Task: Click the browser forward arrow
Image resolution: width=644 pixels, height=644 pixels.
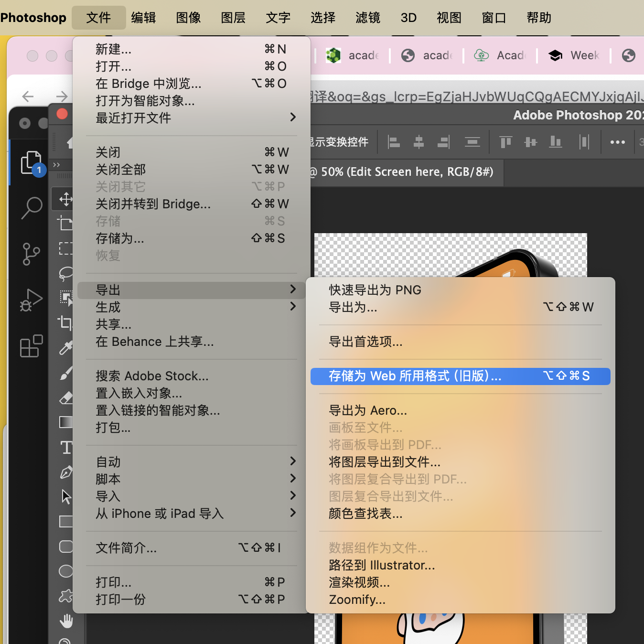Action: [x=62, y=97]
